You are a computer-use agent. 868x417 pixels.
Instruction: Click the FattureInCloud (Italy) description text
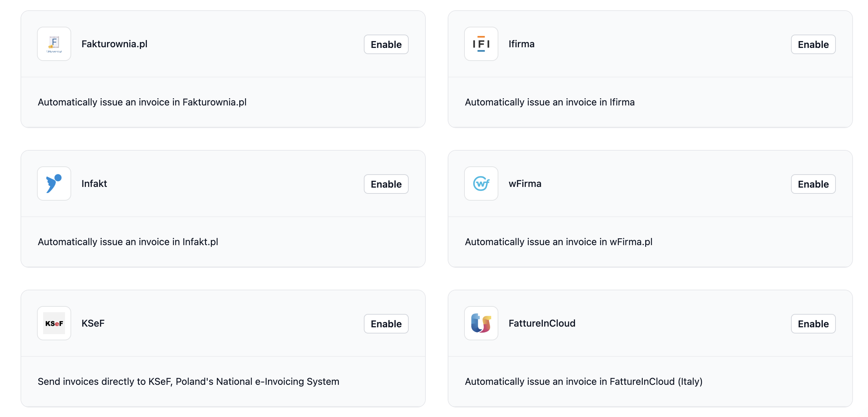coord(584,381)
